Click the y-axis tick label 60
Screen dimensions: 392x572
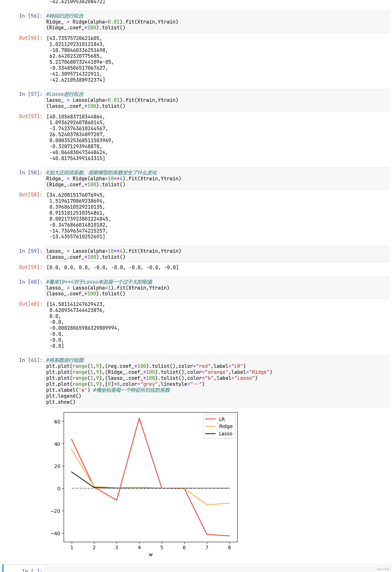[x=57, y=422]
